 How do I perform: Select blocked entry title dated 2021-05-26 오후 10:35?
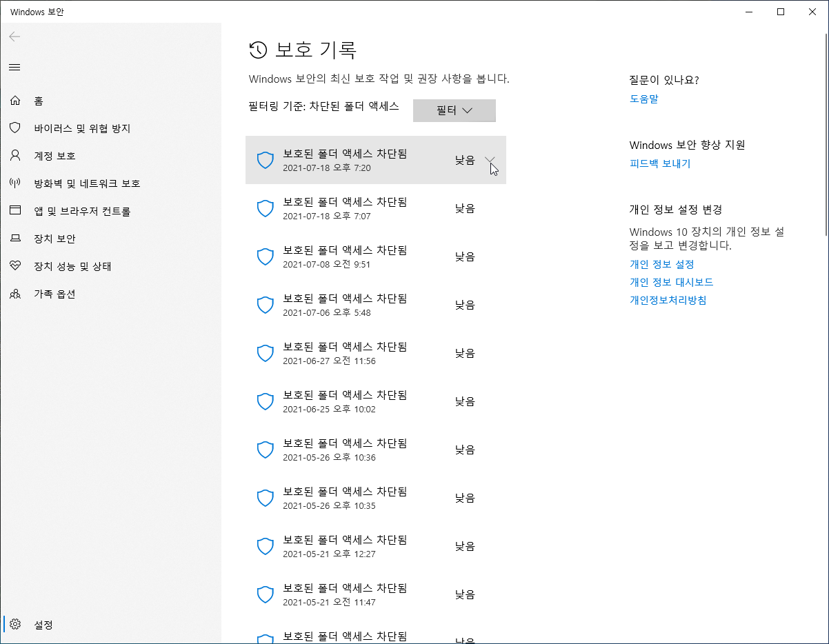(x=345, y=492)
